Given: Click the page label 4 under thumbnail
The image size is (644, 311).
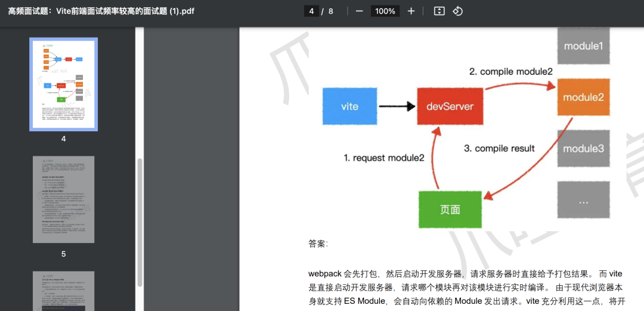Looking at the screenshot, I should click(x=63, y=139).
